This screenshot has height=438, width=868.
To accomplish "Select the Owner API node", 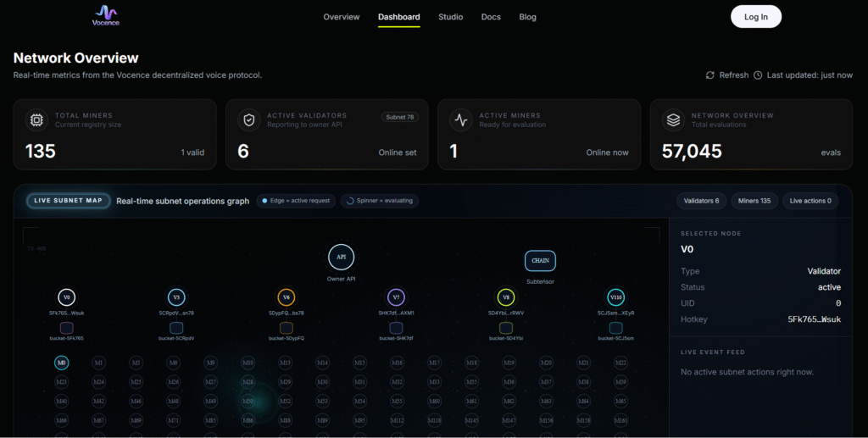I will 341,258.
